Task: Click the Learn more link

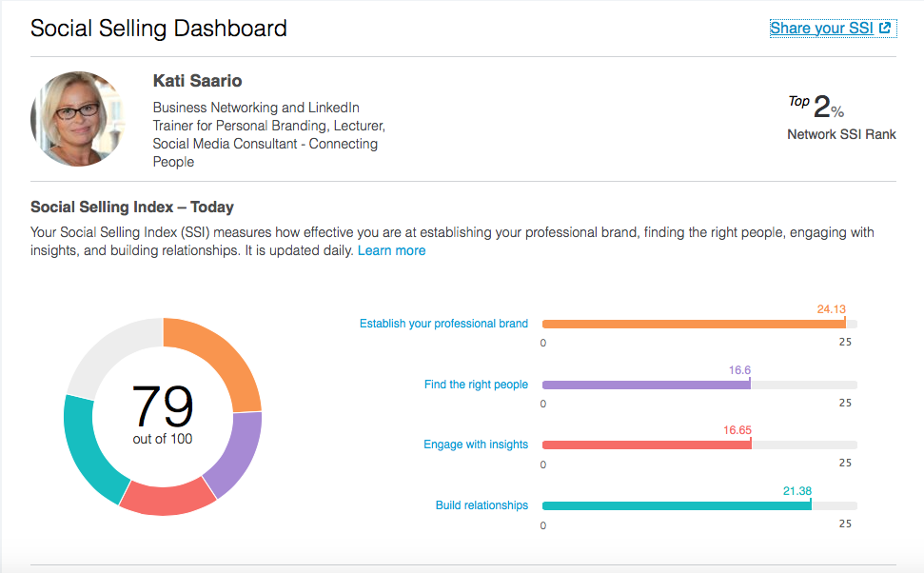Action: click(x=391, y=250)
